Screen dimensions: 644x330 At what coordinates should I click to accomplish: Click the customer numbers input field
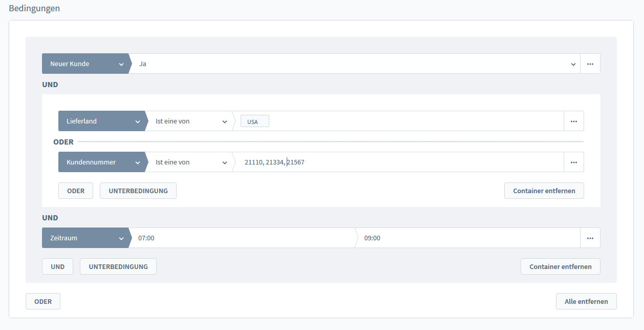(399, 162)
